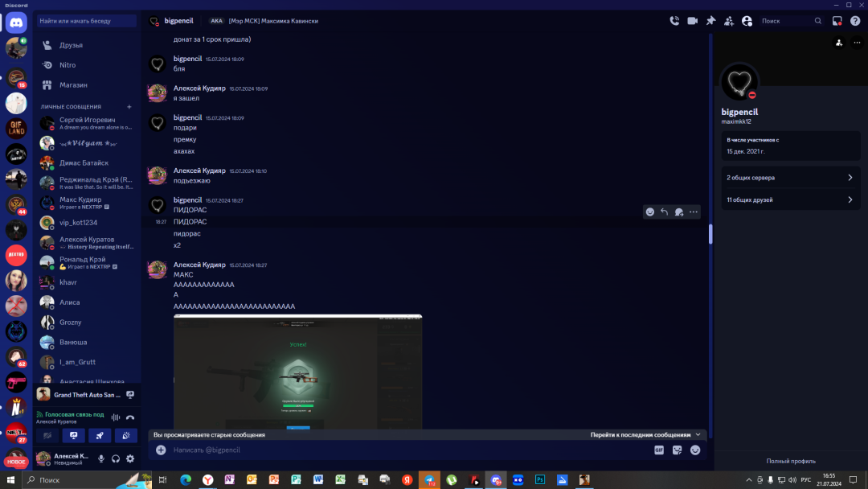This screenshot has width=868, height=489.
Task: Open the Discord help icon
Action: tap(855, 21)
